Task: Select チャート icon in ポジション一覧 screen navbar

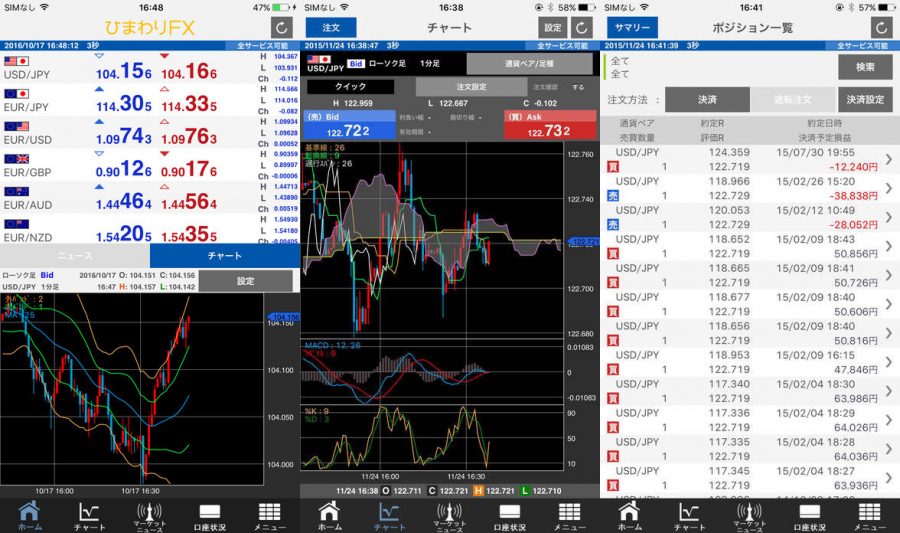Action: click(x=689, y=516)
